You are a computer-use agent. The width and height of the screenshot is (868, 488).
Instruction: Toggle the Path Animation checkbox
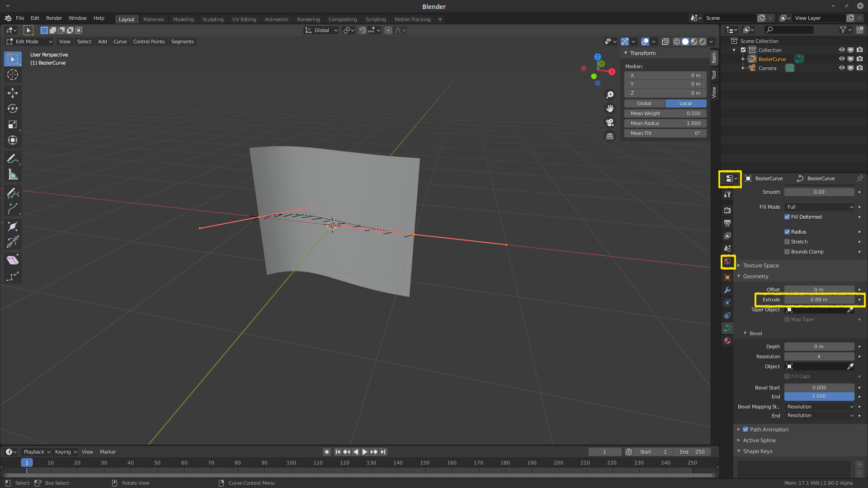[x=745, y=429]
